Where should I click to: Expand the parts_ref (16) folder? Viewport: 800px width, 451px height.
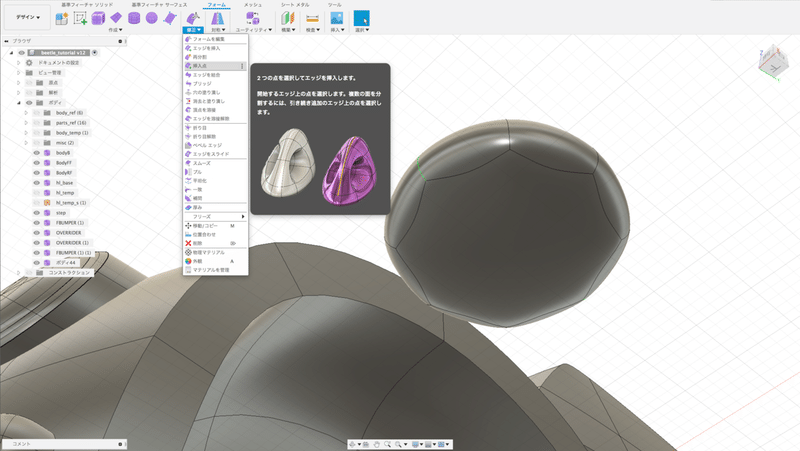point(26,123)
